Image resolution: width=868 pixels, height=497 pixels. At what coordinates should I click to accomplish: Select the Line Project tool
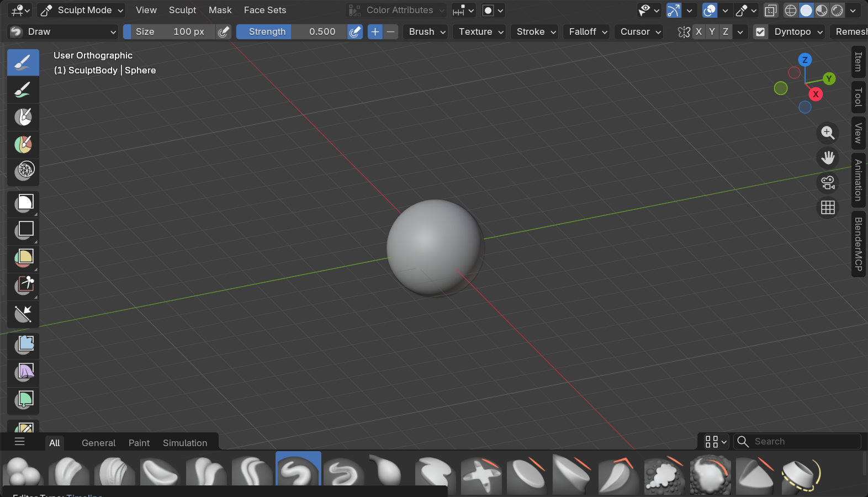pos(23,314)
